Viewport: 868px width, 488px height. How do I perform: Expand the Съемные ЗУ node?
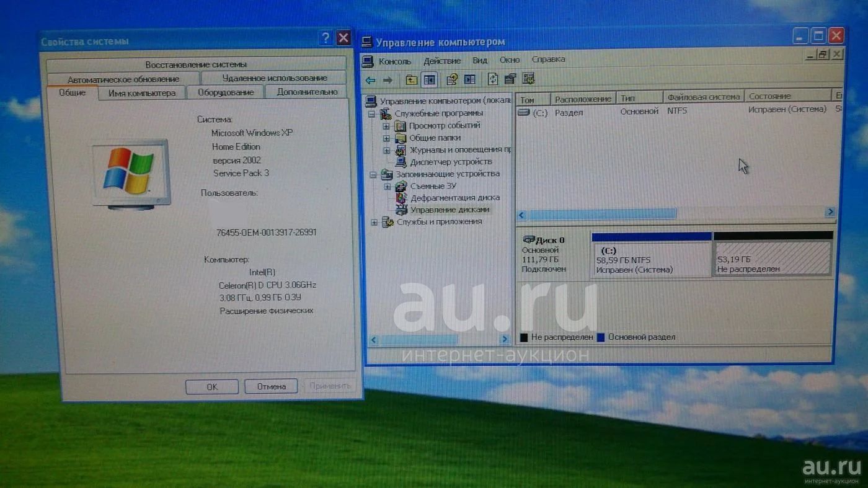[x=387, y=186]
